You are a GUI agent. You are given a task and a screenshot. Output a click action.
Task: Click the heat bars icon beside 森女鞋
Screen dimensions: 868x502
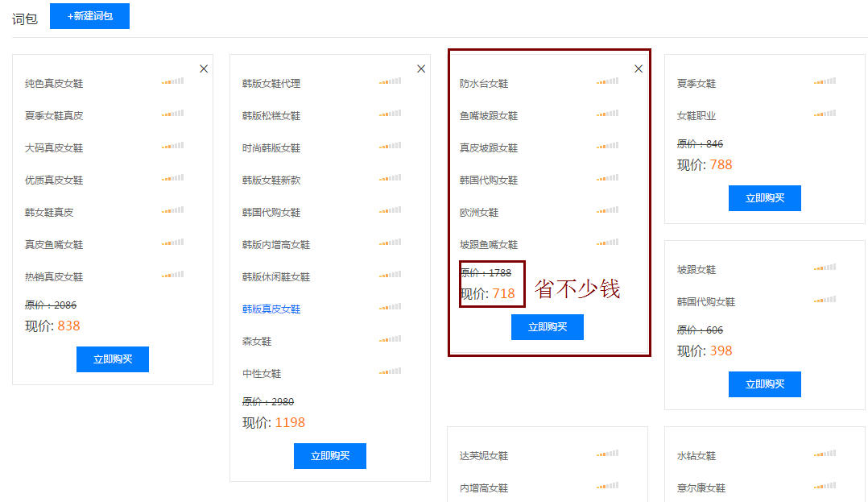pyautogui.click(x=390, y=339)
